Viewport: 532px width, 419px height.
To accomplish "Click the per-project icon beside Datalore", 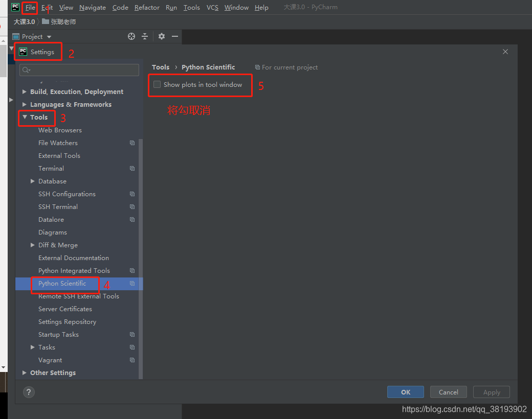I will (x=132, y=220).
